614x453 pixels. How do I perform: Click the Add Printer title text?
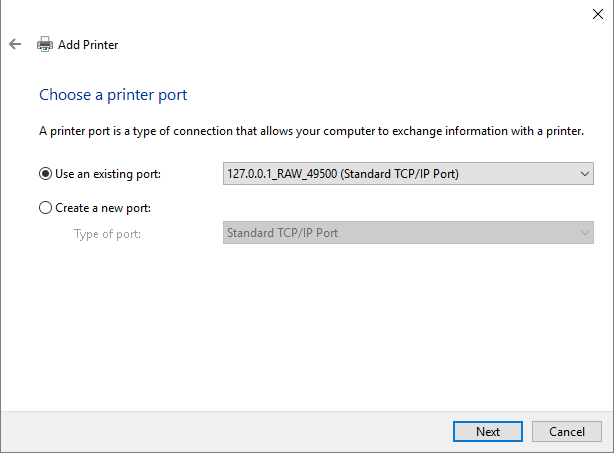coord(88,44)
